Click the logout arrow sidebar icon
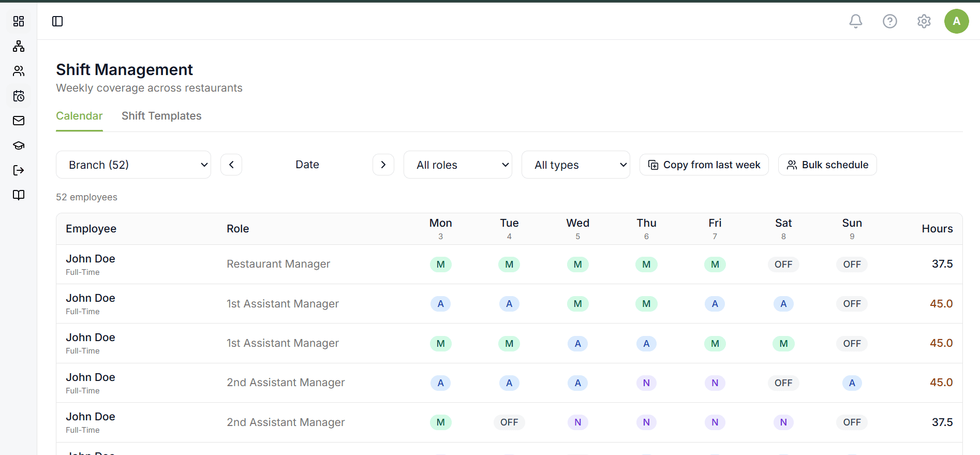 [19, 170]
